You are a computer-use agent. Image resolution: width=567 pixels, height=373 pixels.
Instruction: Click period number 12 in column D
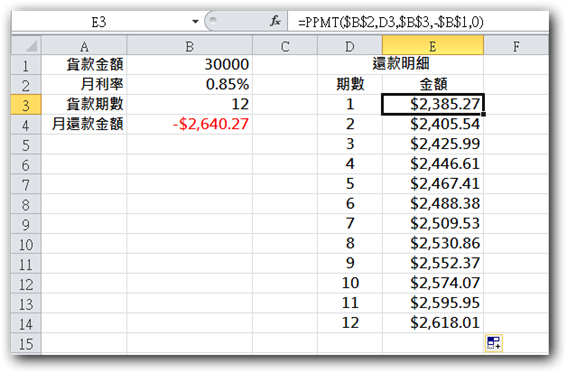click(350, 323)
